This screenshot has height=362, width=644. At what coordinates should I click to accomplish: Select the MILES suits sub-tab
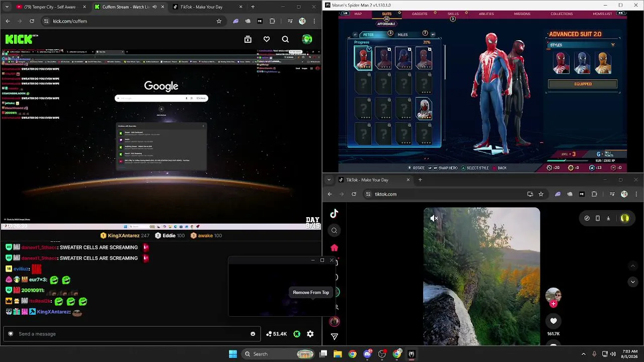point(403,35)
